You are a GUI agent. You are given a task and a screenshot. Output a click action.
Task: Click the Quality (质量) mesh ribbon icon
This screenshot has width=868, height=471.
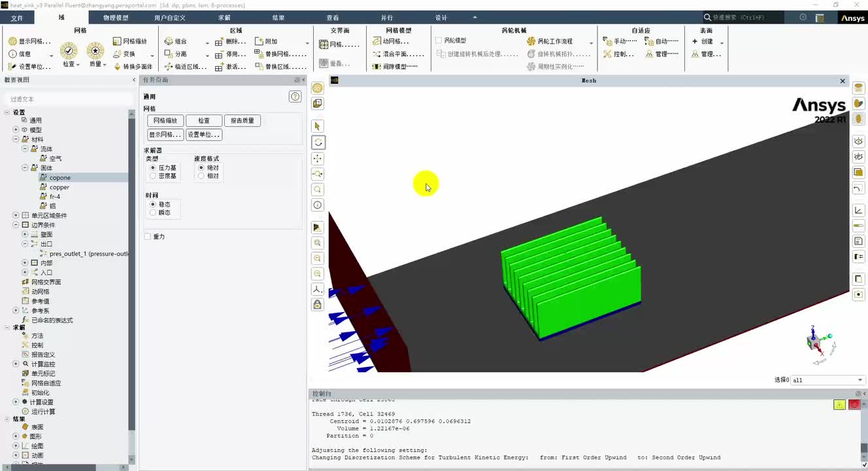point(95,50)
